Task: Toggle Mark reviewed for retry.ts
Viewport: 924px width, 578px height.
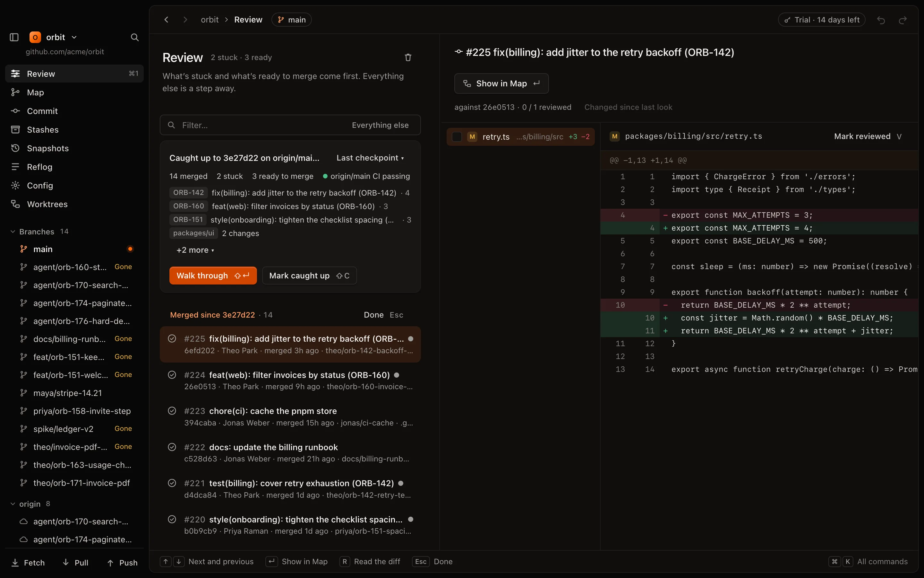Action: point(868,136)
